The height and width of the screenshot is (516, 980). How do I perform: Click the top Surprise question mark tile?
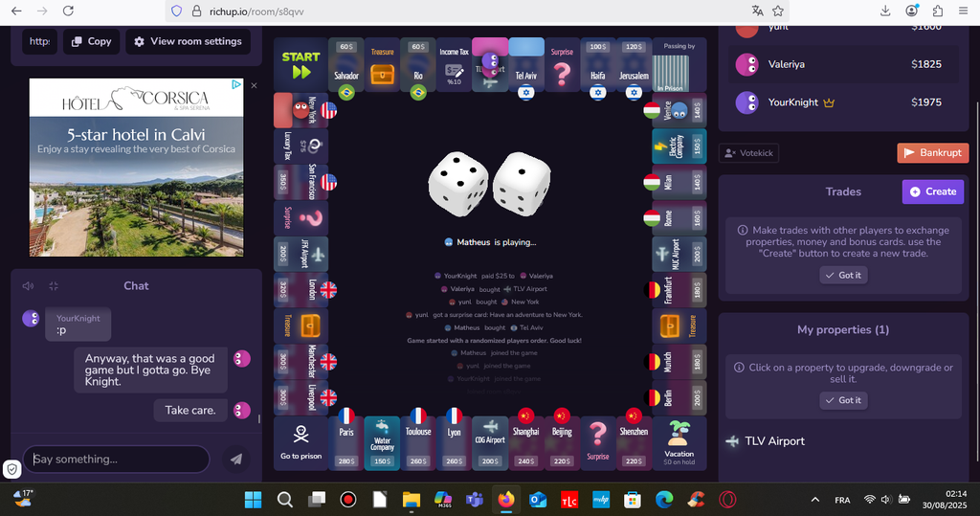(562, 65)
